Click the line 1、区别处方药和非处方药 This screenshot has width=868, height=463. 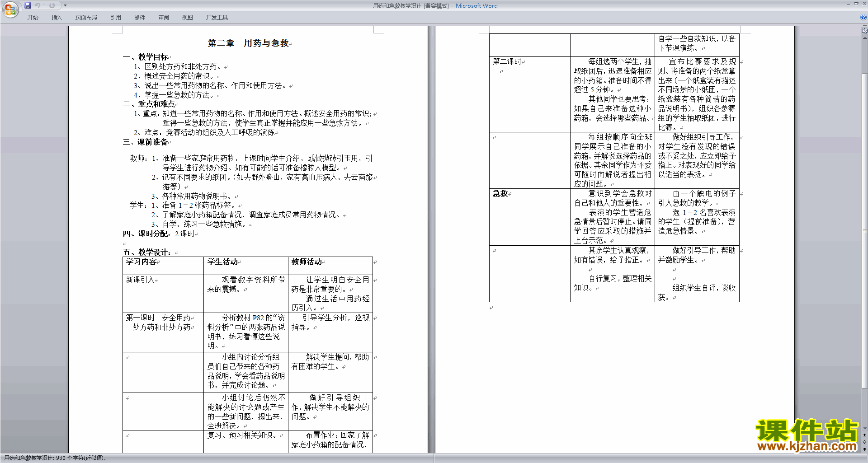click(x=179, y=66)
